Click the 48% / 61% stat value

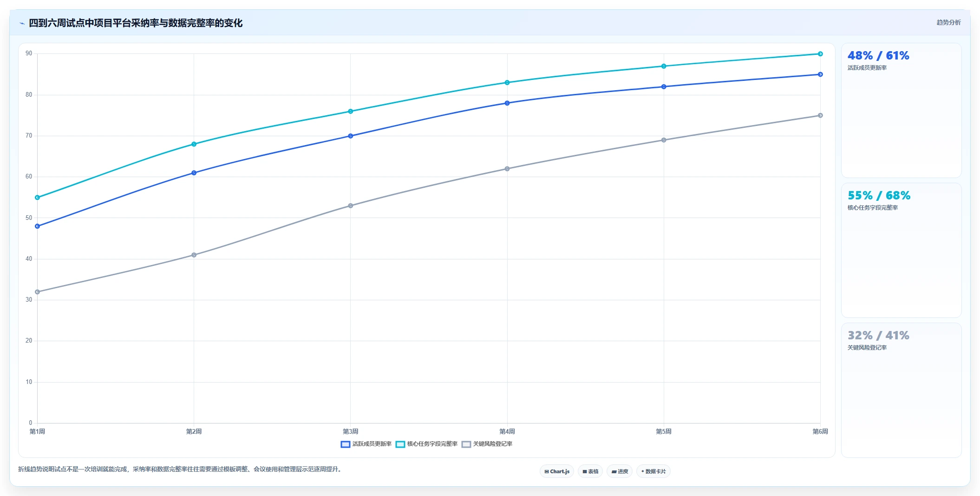click(878, 56)
